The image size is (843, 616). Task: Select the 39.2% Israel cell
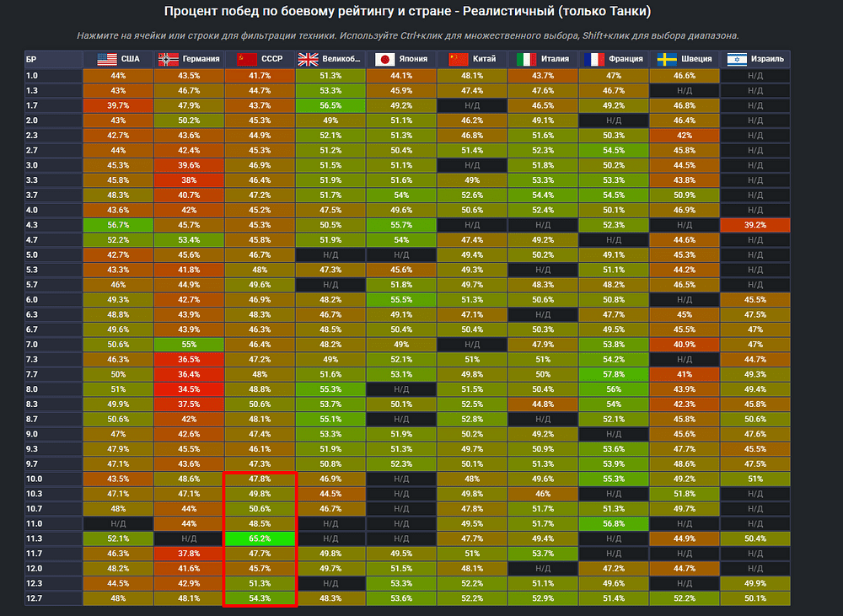coord(755,225)
